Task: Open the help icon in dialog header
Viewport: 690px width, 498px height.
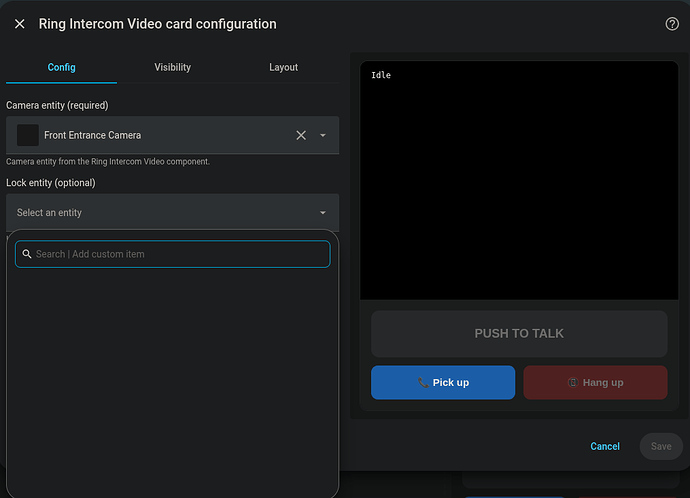Action: pyautogui.click(x=672, y=24)
